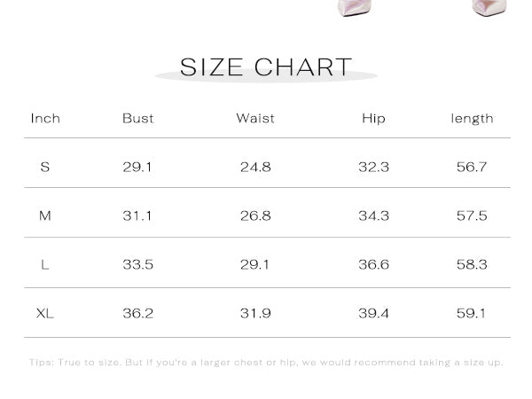This screenshot has width=532, height=399.
Task: Select the M size row label
Action: click(45, 215)
